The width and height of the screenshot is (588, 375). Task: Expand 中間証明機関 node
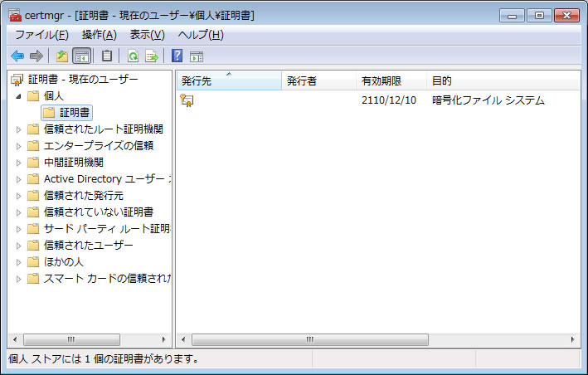[x=18, y=163]
